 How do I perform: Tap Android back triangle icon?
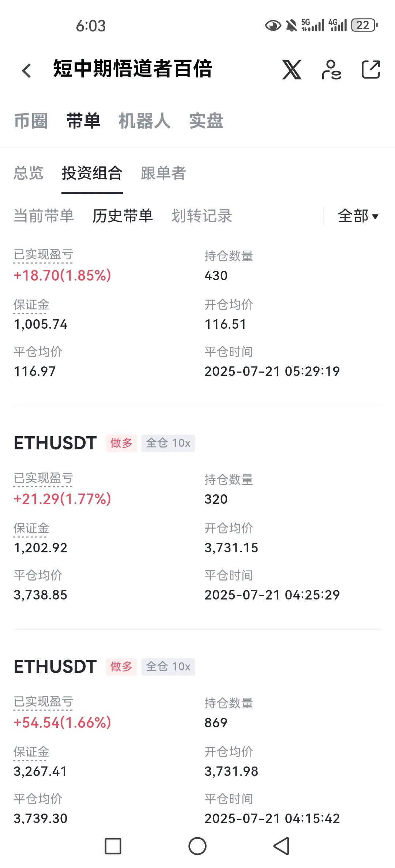[x=281, y=846]
